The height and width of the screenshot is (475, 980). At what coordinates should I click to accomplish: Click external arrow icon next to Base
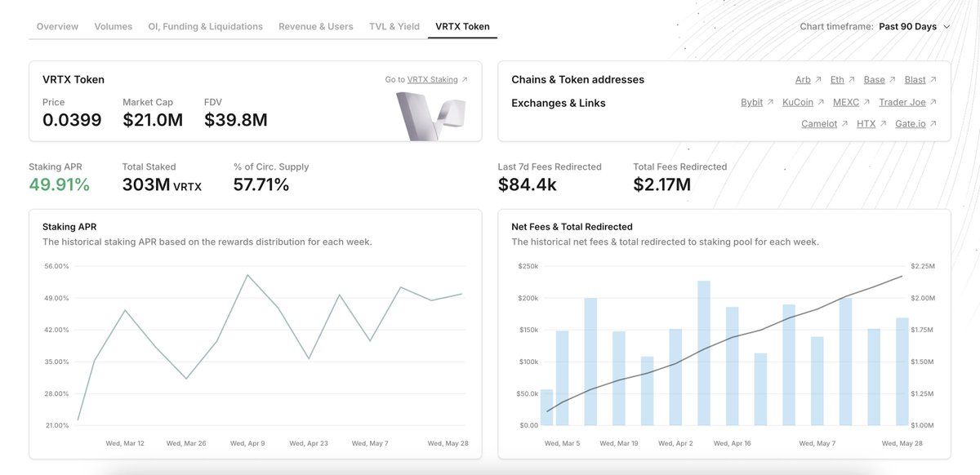click(x=892, y=80)
